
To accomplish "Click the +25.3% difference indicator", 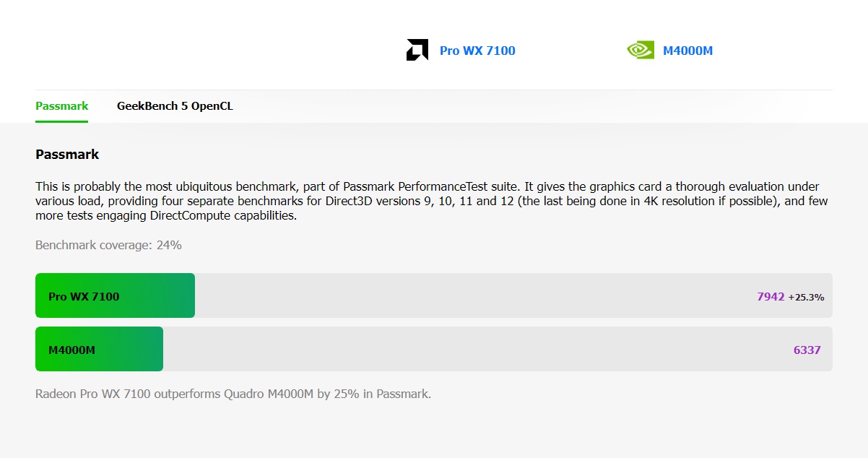I will 806,297.
